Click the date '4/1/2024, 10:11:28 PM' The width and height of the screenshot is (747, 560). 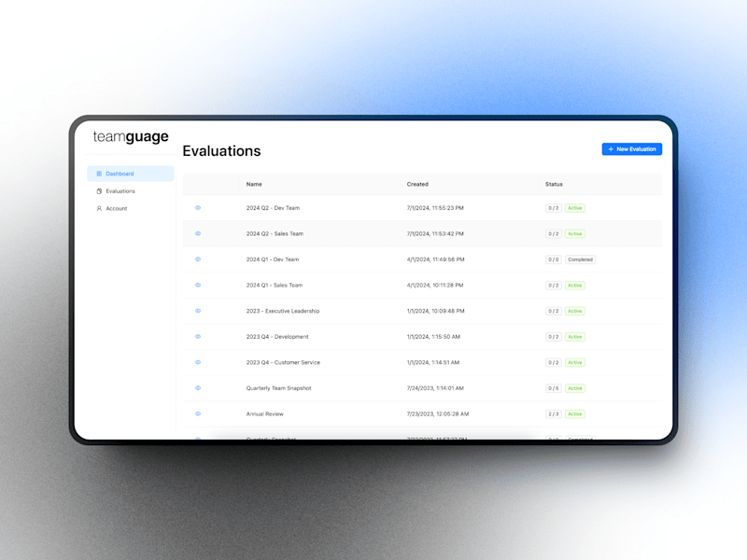tap(435, 286)
